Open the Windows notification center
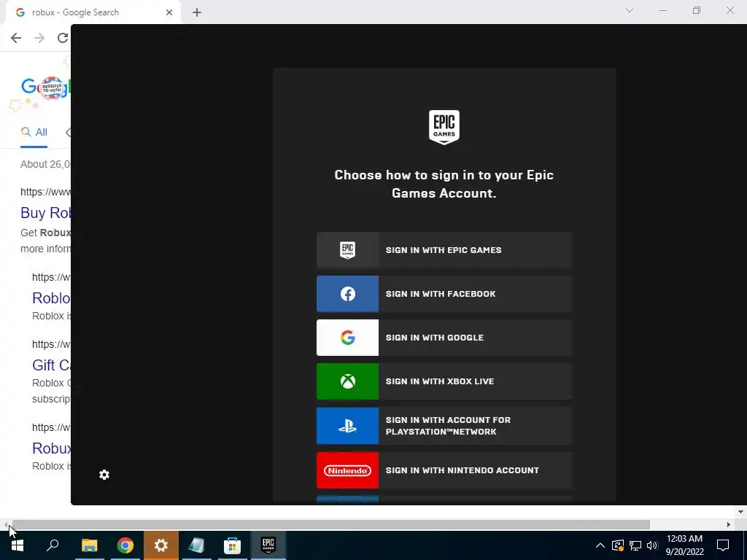 [723, 545]
